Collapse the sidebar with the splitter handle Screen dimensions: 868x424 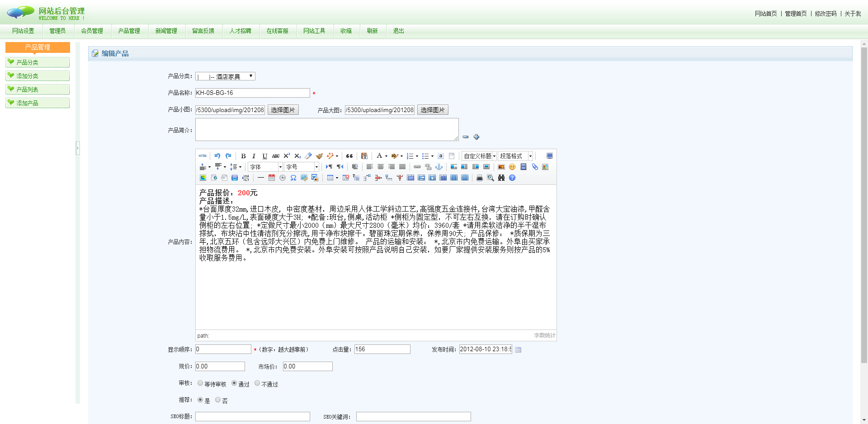click(78, 148)
